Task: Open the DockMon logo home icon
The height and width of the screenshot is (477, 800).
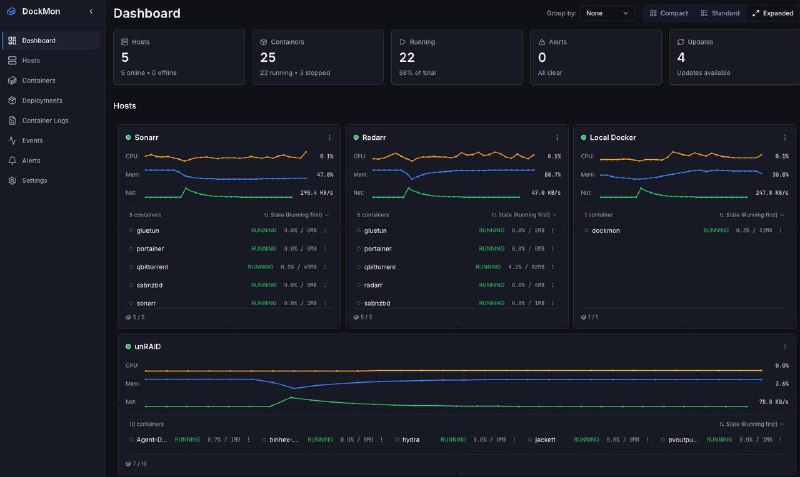Action: [11, 11]
